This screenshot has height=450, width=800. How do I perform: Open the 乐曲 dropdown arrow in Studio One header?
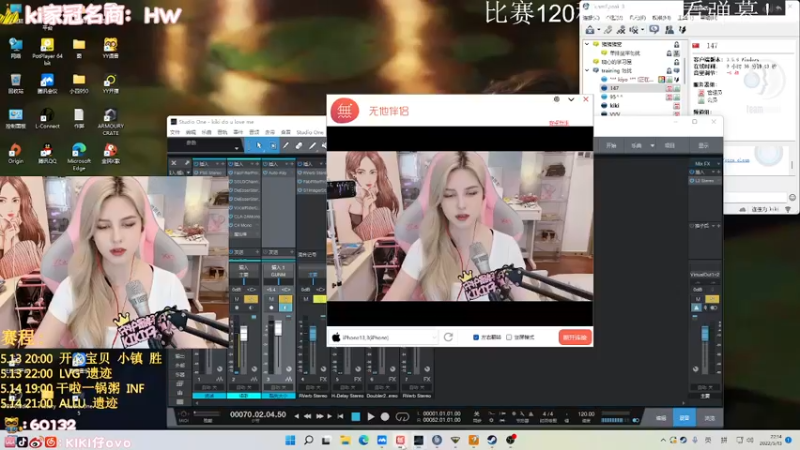point(652,146)
